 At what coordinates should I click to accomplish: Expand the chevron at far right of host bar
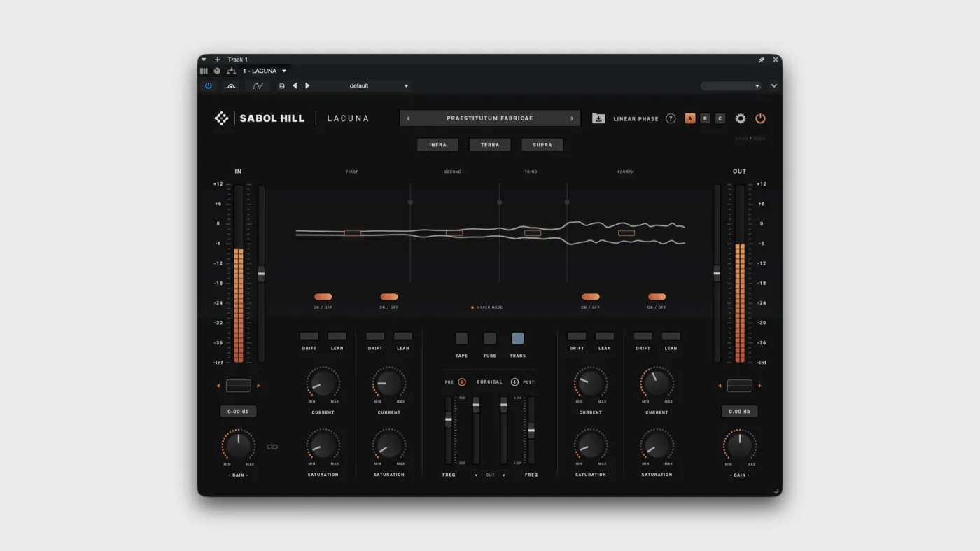click(773, 86)
